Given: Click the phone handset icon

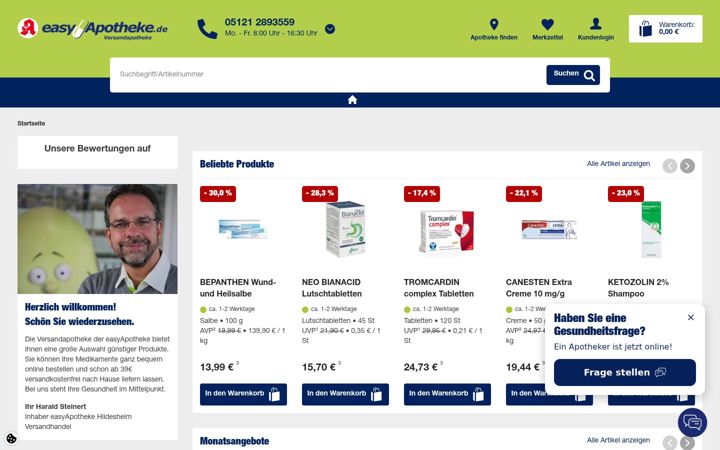Looking at the screenshot, I should [207, 29].
